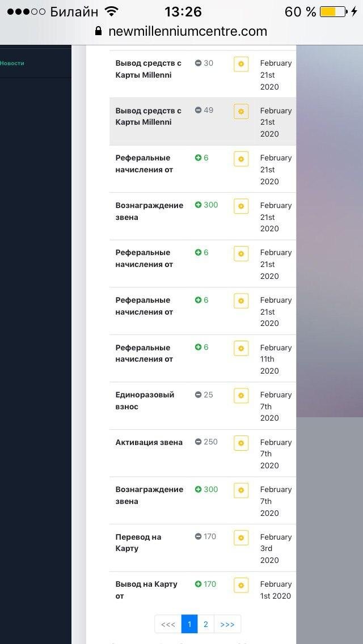The image size is (363, 644).
Task: Click yellow coin icon beside the 30 withdrawal
Action: pyautogui.click(x=241, y=64)
